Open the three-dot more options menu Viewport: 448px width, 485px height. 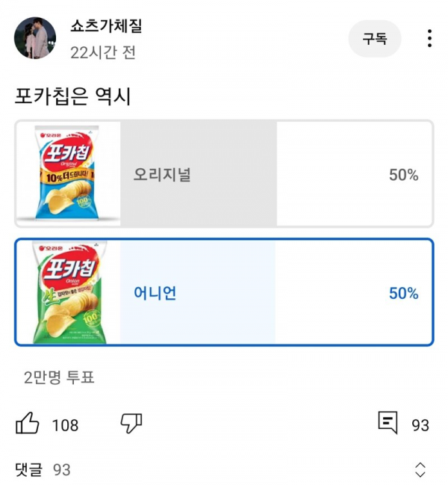(429, 38)
